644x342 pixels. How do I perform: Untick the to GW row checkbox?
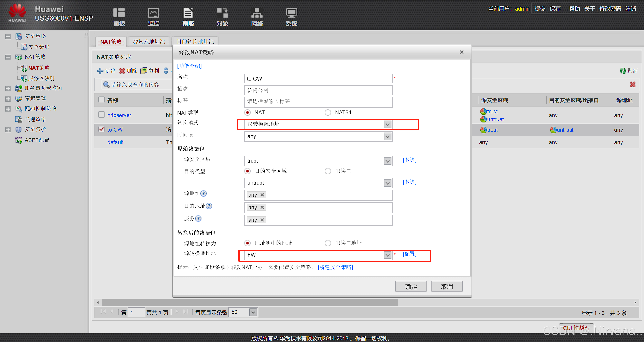tap(102, 129)
